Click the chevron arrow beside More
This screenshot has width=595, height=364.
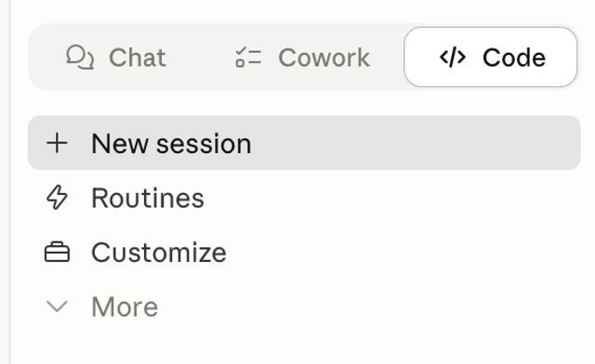tap(57, 306)
